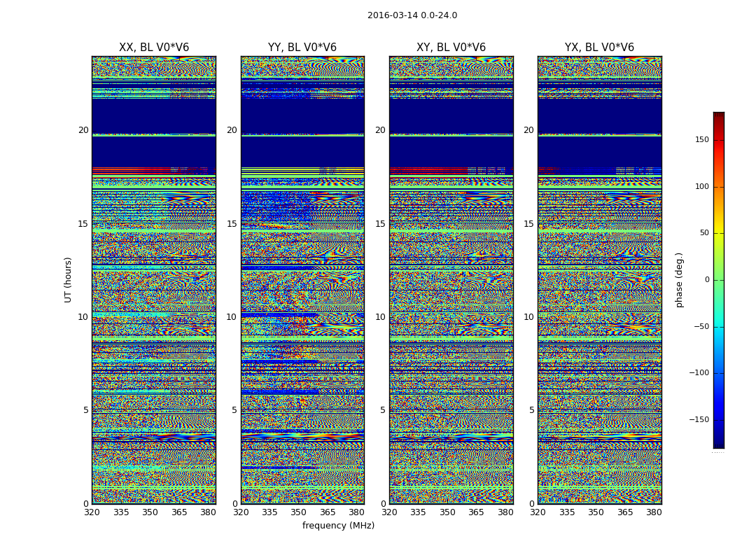Click inside the XX phase waterfall plot

pyautogui.click(x=154, y=280)
